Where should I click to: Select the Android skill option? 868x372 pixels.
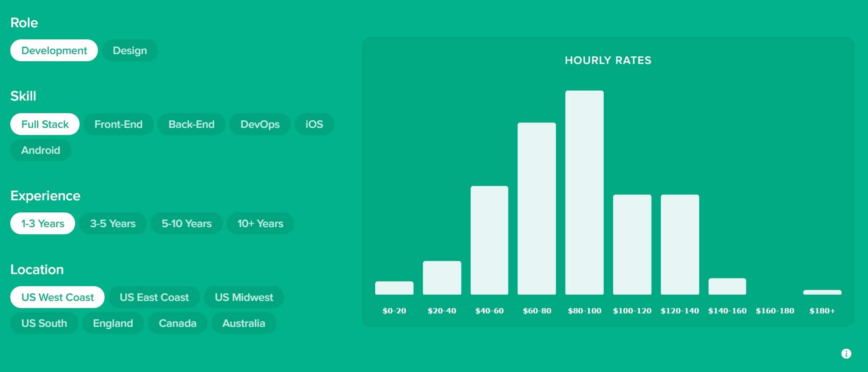41,150
